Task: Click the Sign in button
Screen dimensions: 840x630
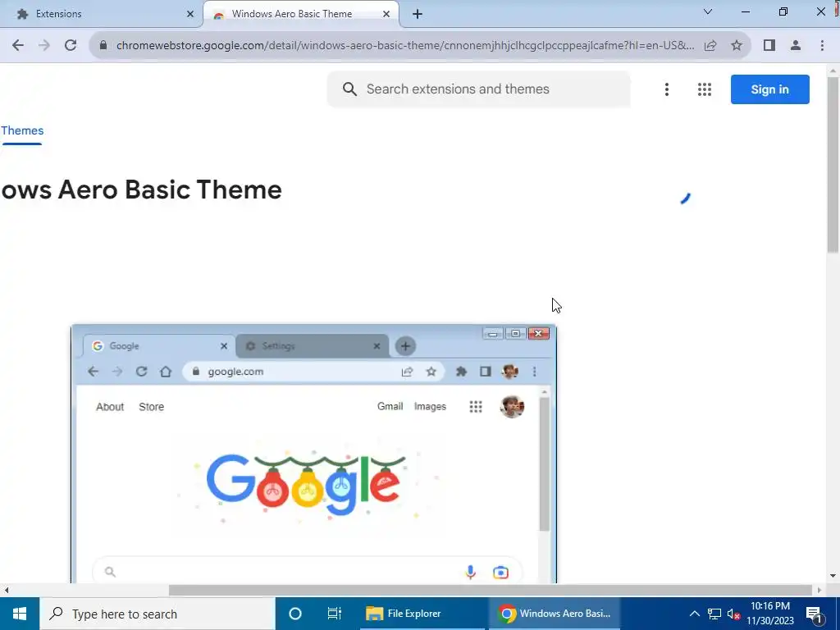Action: pos(769,89)
